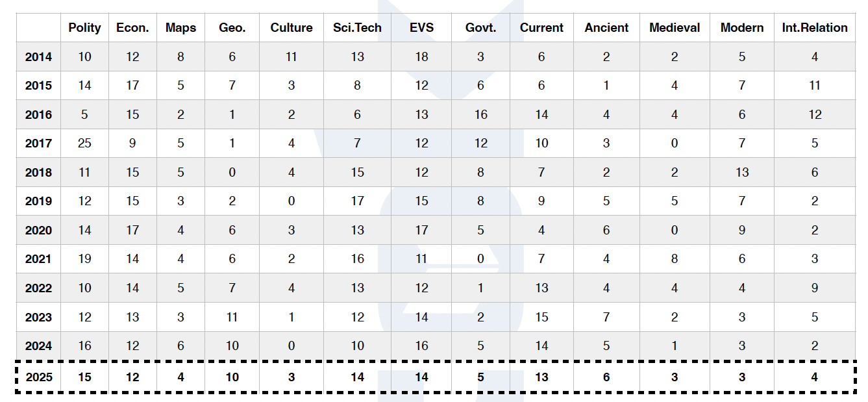This screenshot has width=868, height=402.
Task: Click the Polity column header
Action: click(85, 28)
